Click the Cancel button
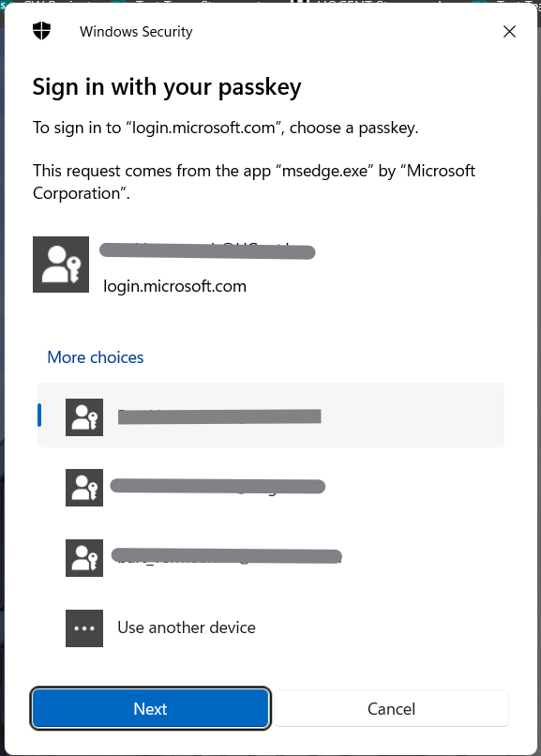Viewport: 541px width, 756px height. click(x=391, y=708)
